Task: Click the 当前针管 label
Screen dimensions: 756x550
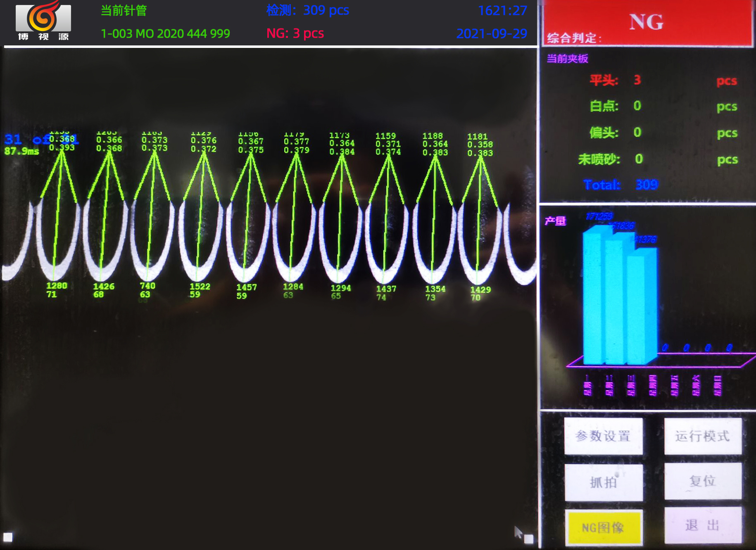Action: click(124, 10)
